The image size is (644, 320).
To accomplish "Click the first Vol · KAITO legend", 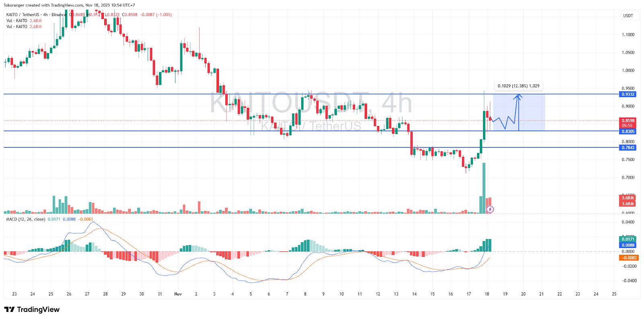I will pos(17,21).
